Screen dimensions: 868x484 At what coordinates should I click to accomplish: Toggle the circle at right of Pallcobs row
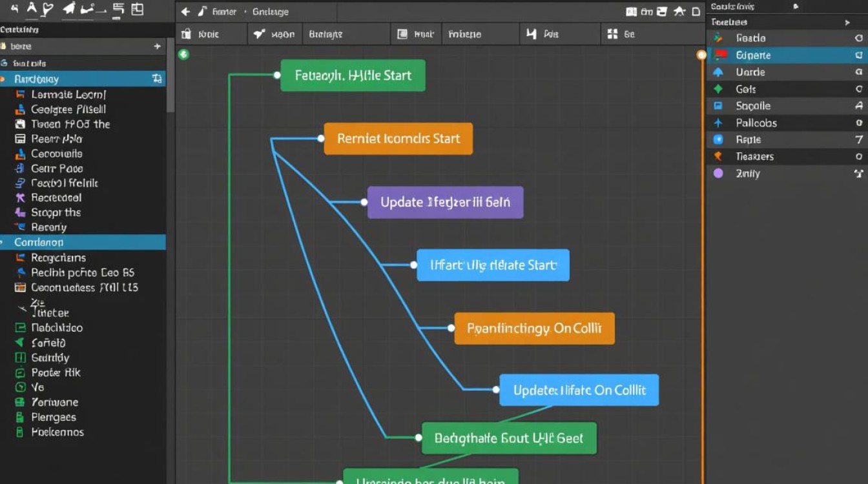(x=859, y=123)
